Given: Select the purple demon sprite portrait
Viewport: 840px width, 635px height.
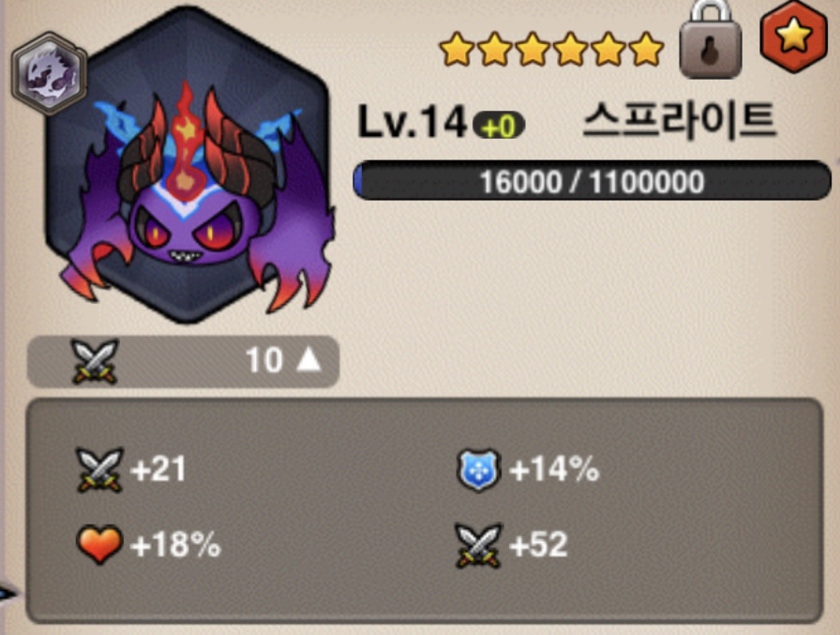Looking at the screenshot, I should 187,172.
